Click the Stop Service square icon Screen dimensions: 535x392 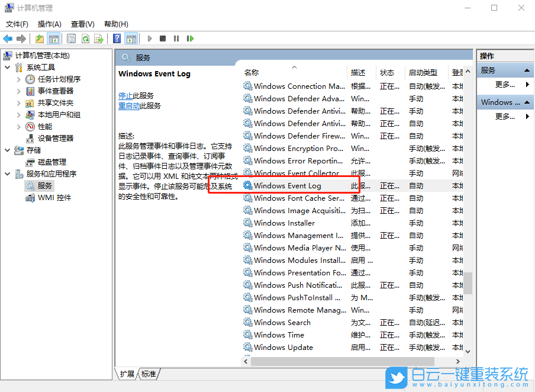point(162,38)
